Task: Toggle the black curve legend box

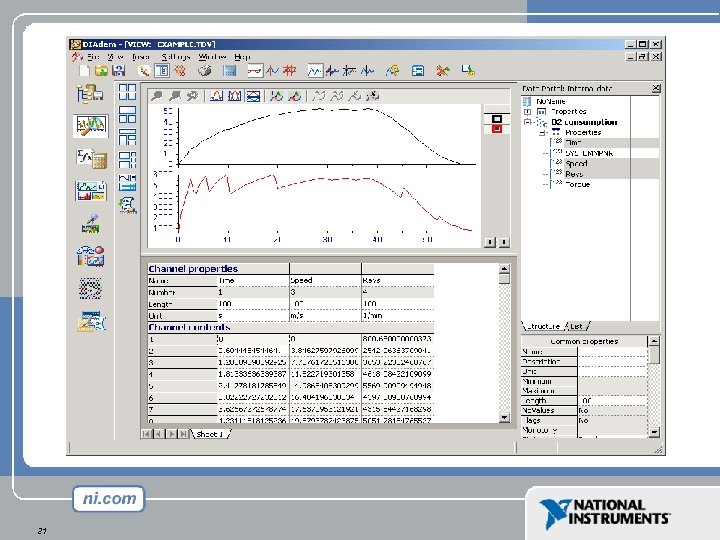Action: [x=496, y=119]
